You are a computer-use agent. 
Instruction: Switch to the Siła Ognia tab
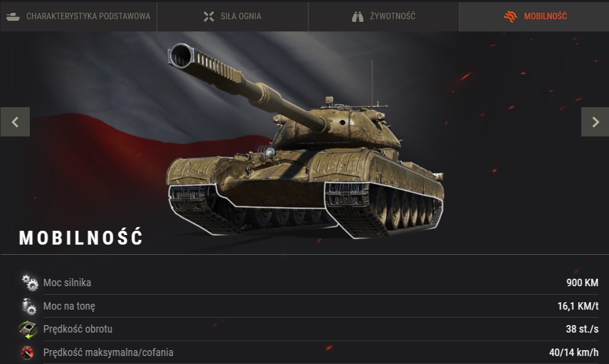point(232,16)
